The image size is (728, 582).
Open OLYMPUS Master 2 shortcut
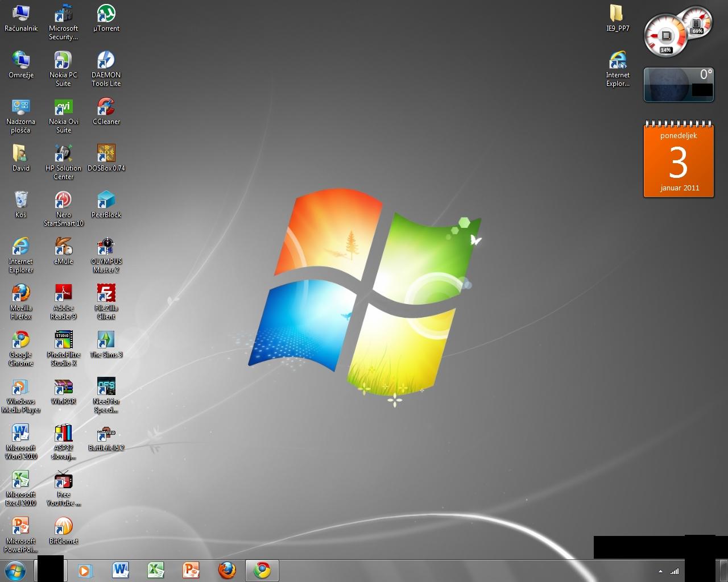coord(106,256)
